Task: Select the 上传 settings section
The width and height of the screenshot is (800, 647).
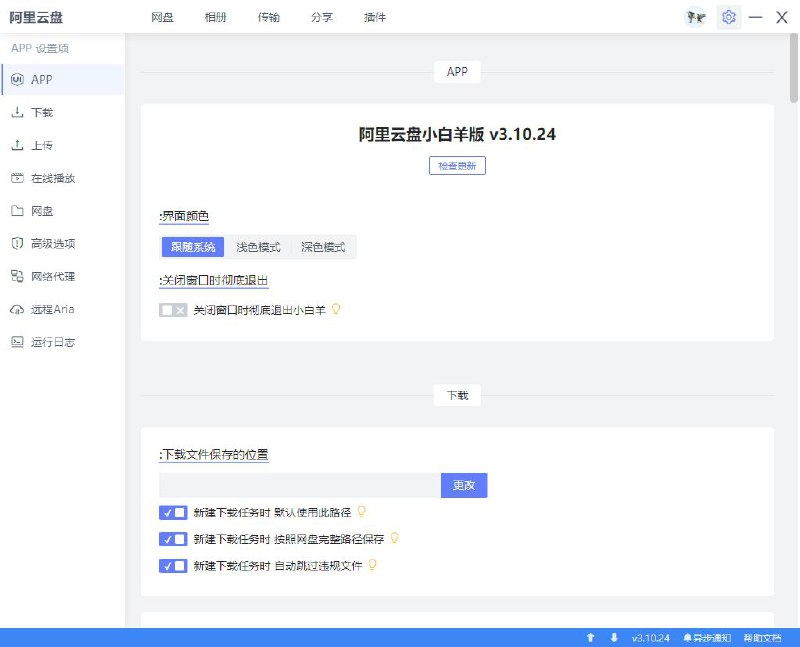Action: click(x=46, y=144)
